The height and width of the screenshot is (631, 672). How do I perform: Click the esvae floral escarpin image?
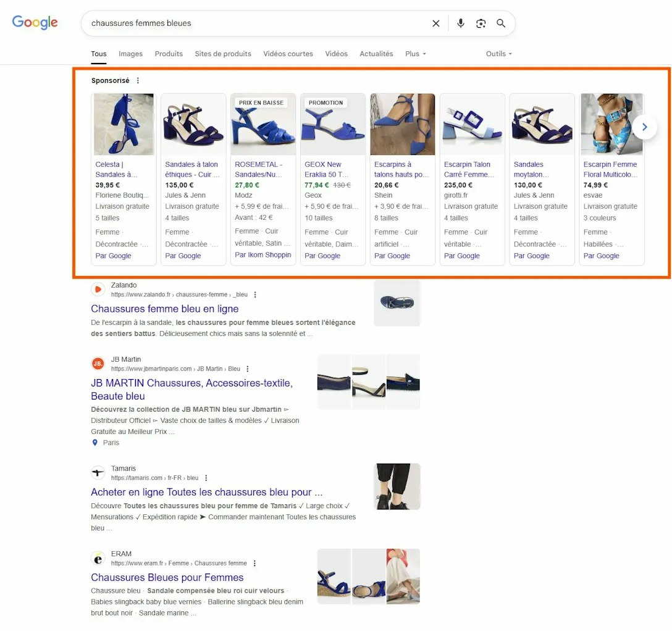point(612,124)
